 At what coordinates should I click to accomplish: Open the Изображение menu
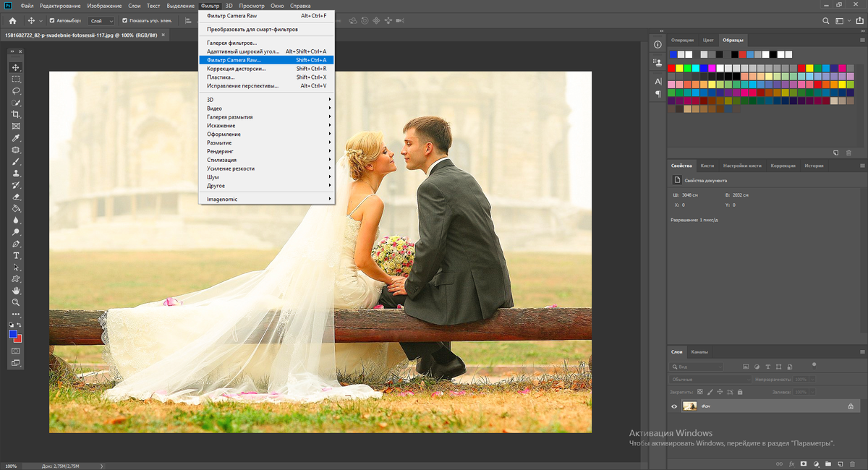[104, 6]
